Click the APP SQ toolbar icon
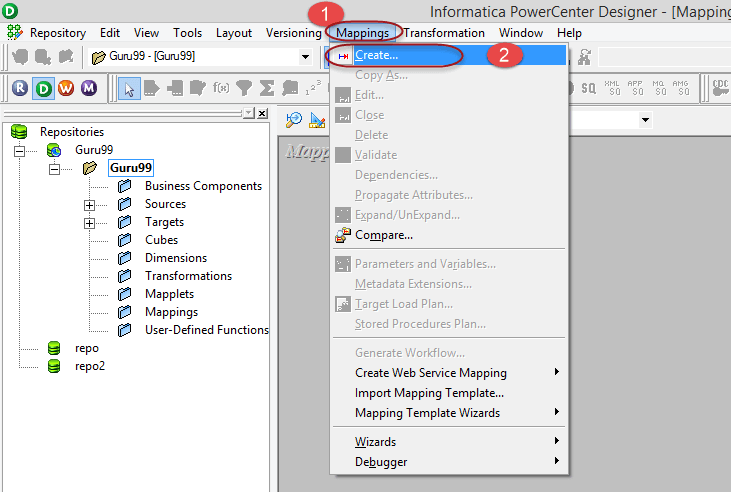The height and width of the screenshot is (492, 731). 634,88
